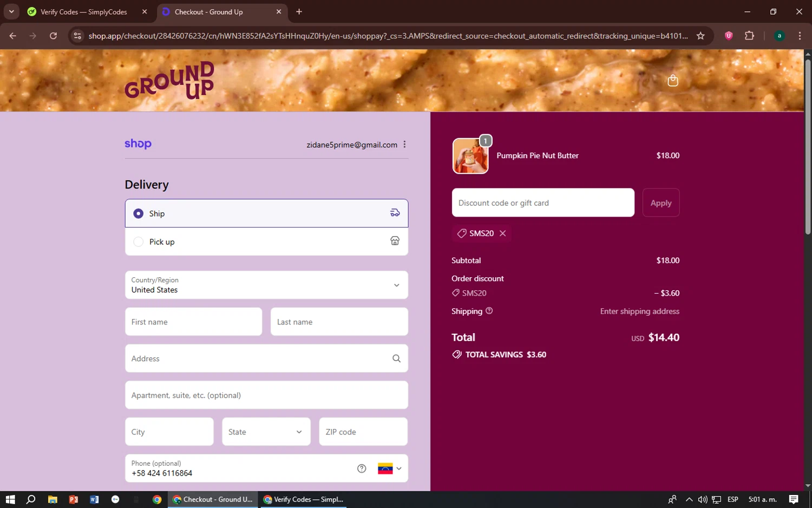The image size is (812, 508).
Task: Open File Explorer from the taskbar
Action: (x=53, y=499)
